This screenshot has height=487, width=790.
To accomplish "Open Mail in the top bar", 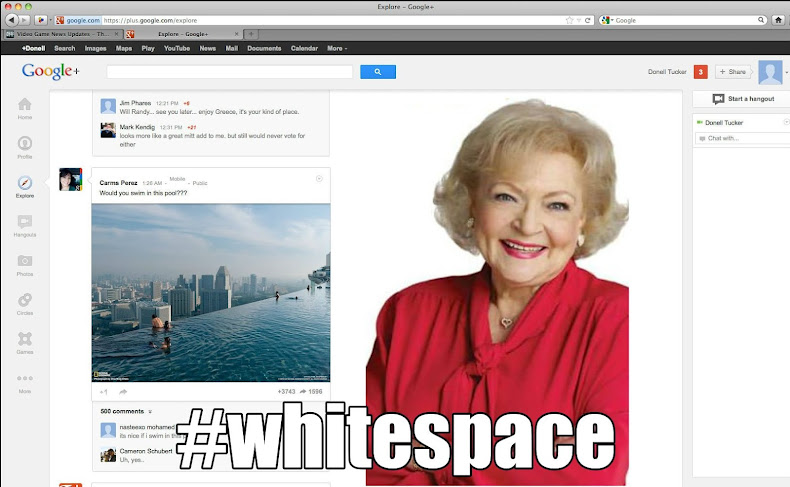I will 232,48.
